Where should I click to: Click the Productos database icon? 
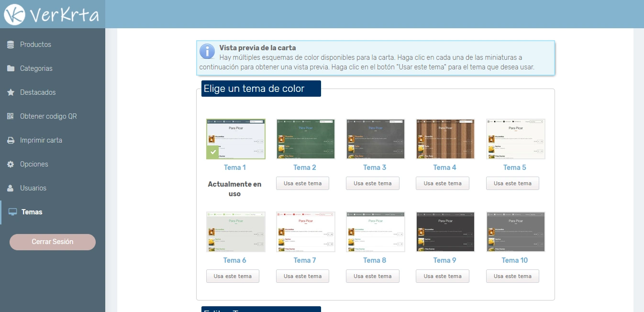11,45
